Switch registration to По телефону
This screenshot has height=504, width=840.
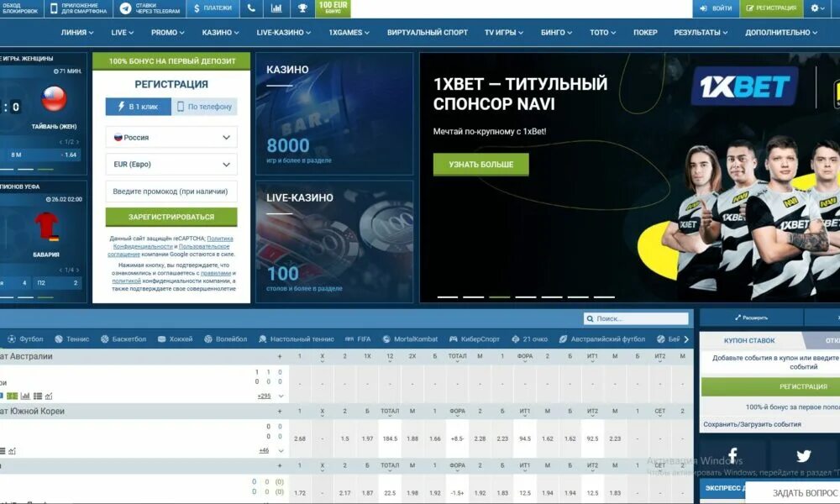pyautogui.click(x=205, y=107)
